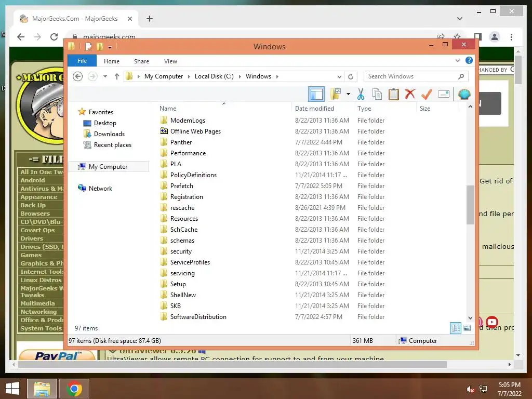Open the Home ribbon tab
This screenshot has height=399, width=532.
[x=112, y=61]
